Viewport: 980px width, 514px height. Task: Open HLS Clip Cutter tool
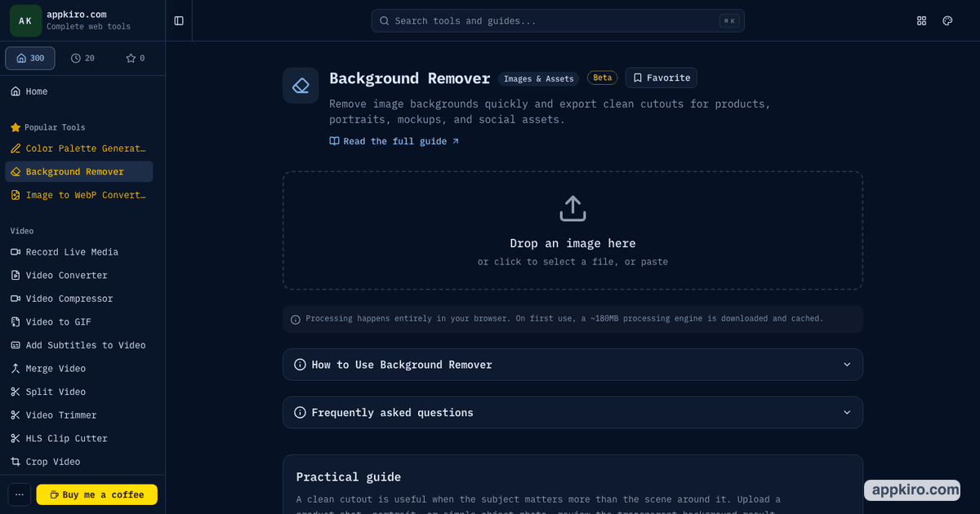79,438
